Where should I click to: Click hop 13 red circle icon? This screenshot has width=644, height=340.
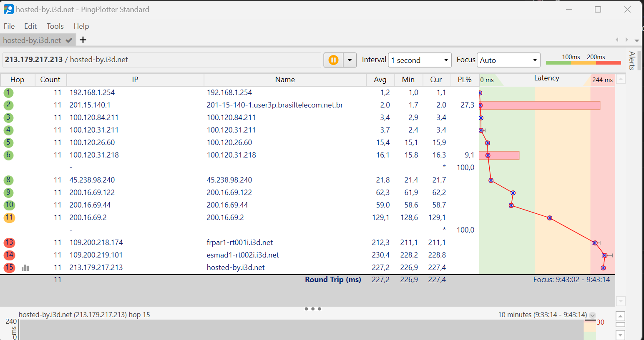(x=9, y=242)
